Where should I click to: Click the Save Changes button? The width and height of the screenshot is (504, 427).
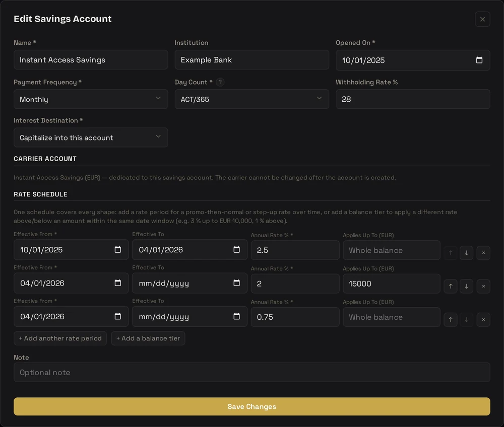pos(251,406)
